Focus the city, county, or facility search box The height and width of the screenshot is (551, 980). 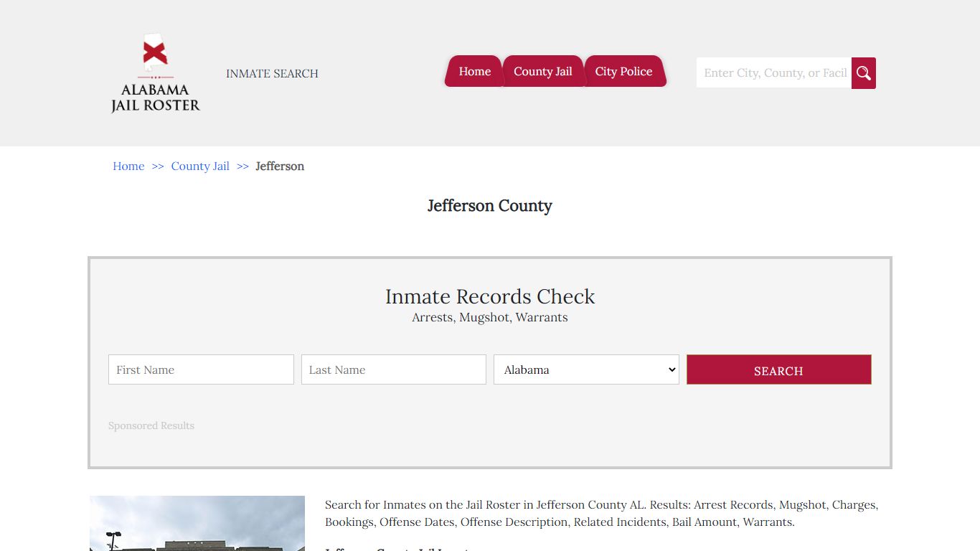point(774,73)
